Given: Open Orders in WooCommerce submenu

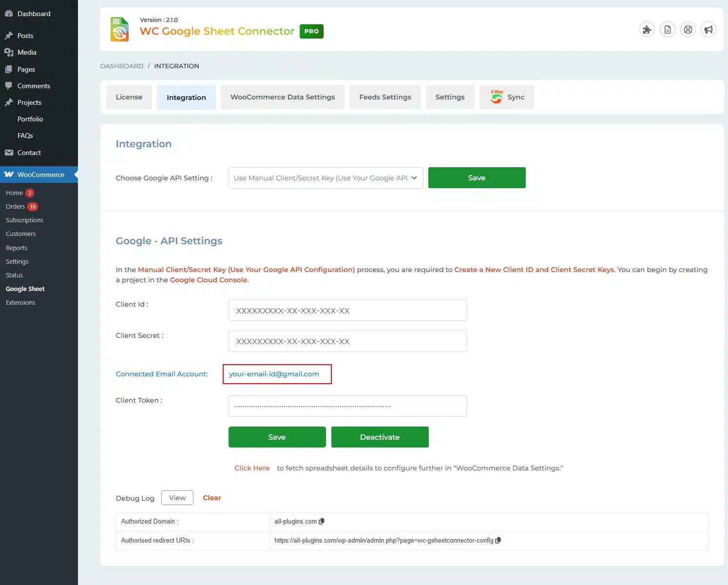Looking at the screenshot, I should 15,207.
